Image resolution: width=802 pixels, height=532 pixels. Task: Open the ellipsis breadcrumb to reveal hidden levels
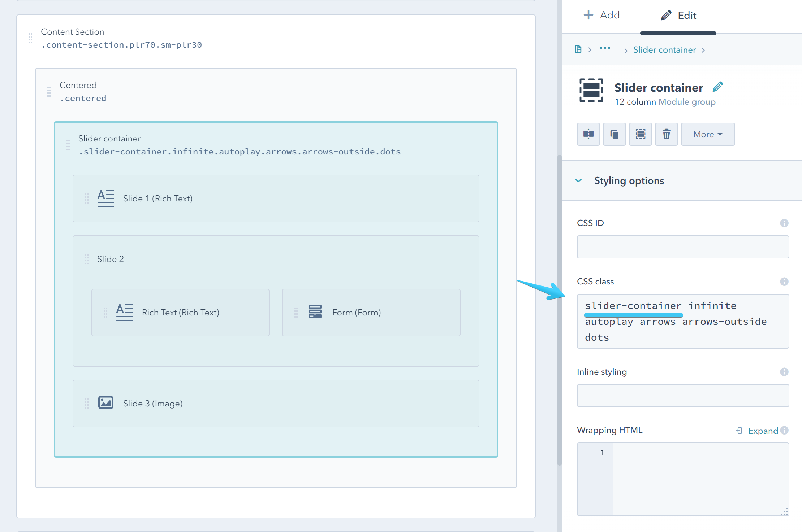pyautogui.click(x=605, y=49)
